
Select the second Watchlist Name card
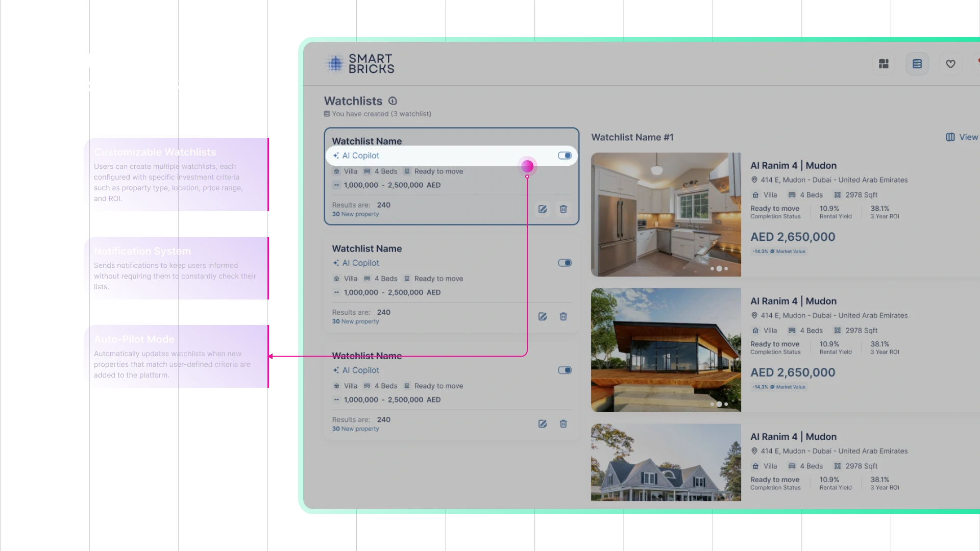coord(452,284)
